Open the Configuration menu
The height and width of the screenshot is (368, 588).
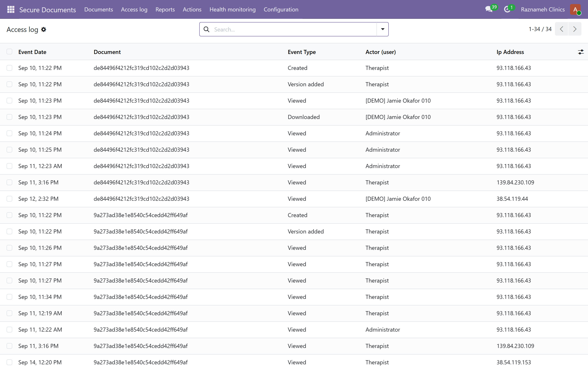click(281, 9)
